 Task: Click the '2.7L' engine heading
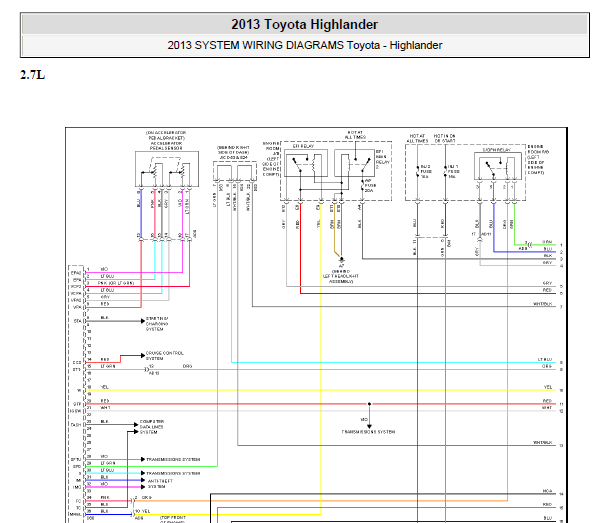tap(32, 74)
